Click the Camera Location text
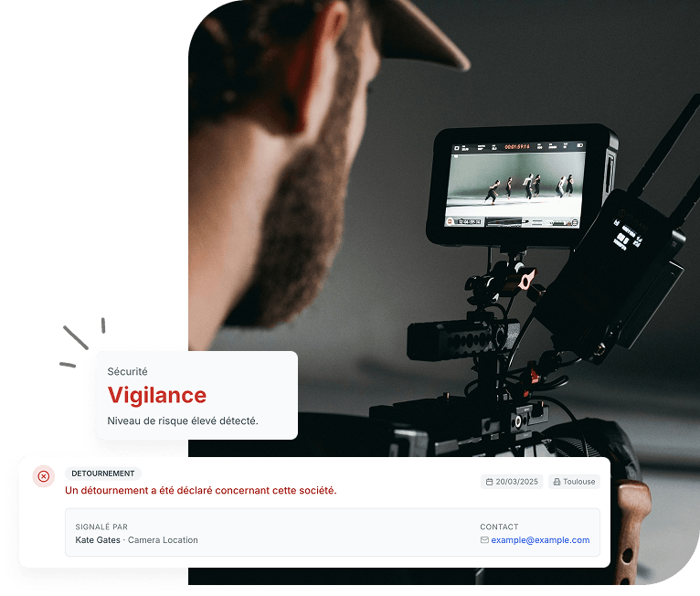700x596 pixels. coord(163,539)
